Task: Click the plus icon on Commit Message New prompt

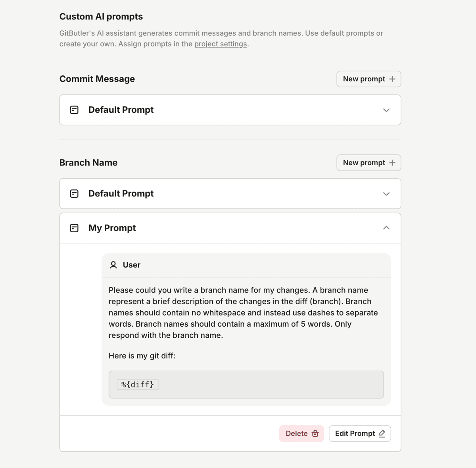Action: pos(392,79)
